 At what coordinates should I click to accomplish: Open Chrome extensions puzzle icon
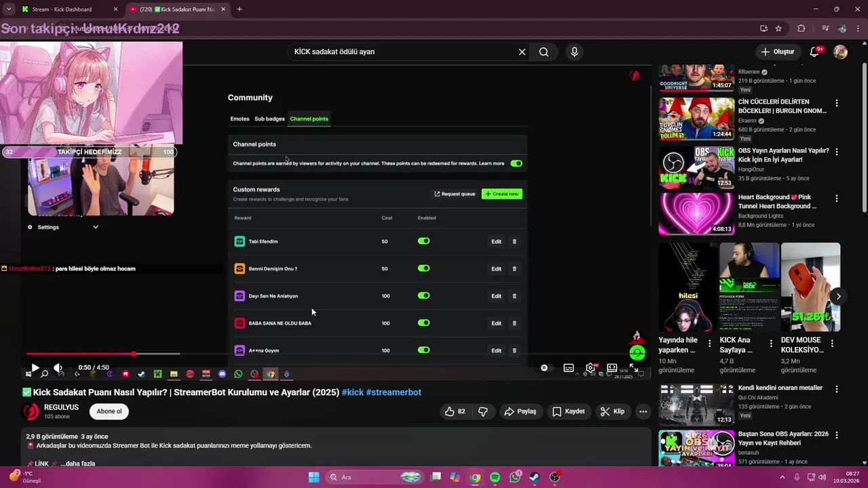pos(802,28)
